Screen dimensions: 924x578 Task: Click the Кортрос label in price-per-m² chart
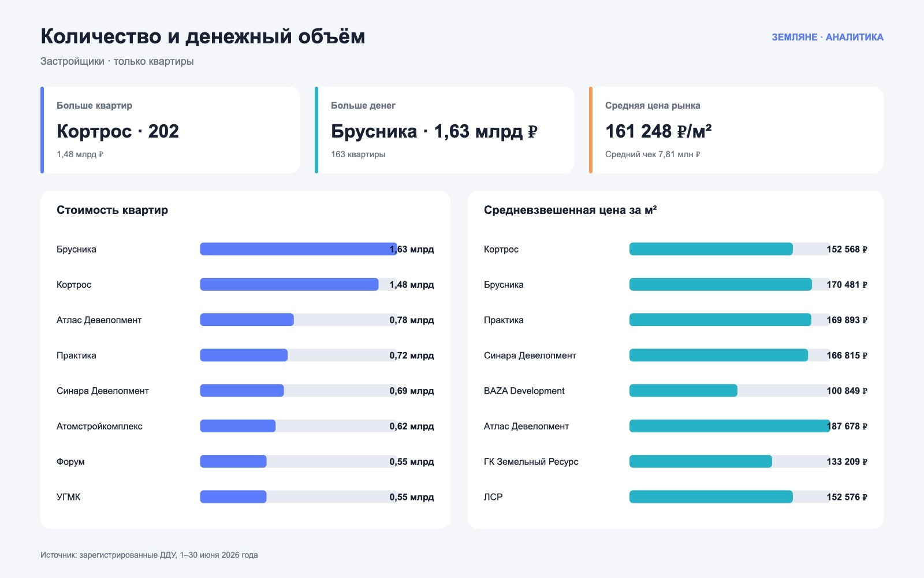[x=501, y=249]
